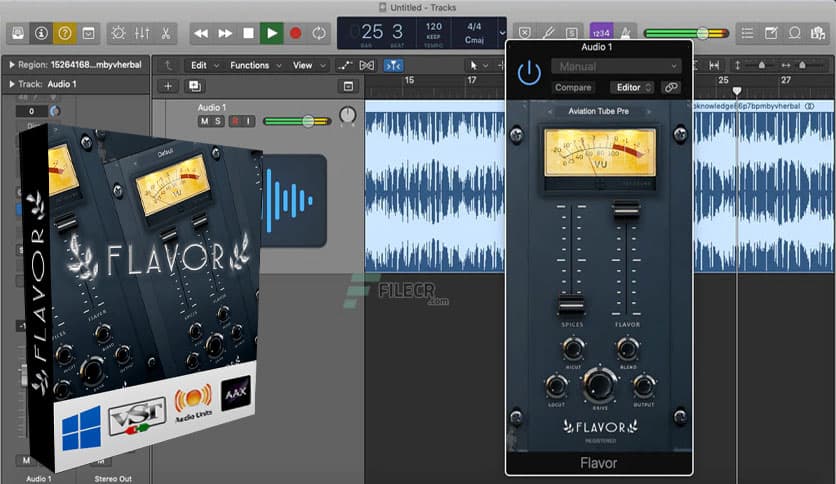Viewport: 836px width, 484px height.
Task: Open the media Browsers icon
Action: [x=818, y=33]
